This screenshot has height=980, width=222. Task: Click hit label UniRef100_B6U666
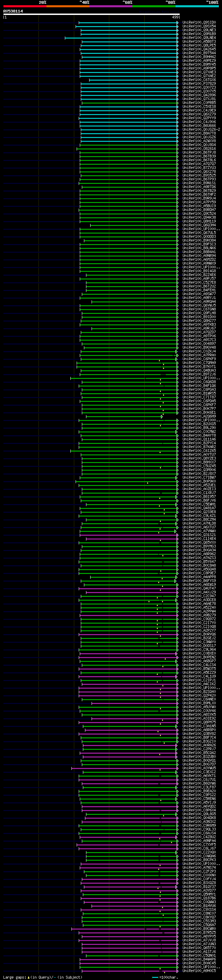[199, 125]
